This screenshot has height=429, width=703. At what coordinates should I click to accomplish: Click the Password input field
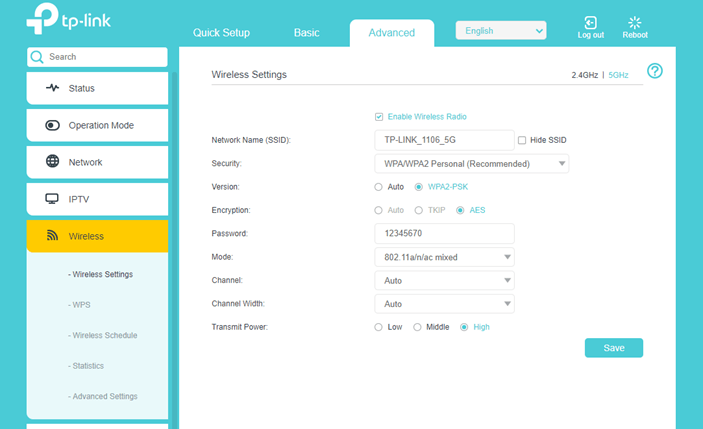(444, 234)
